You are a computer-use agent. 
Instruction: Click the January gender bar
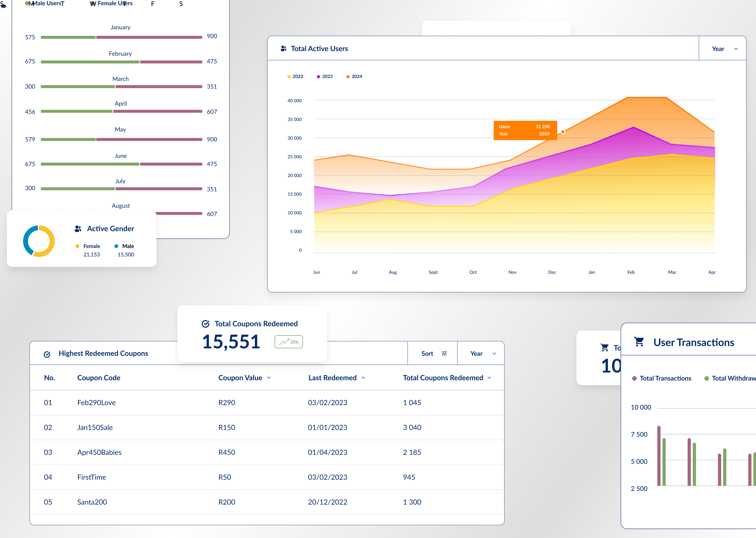click(x=122, y=37)
